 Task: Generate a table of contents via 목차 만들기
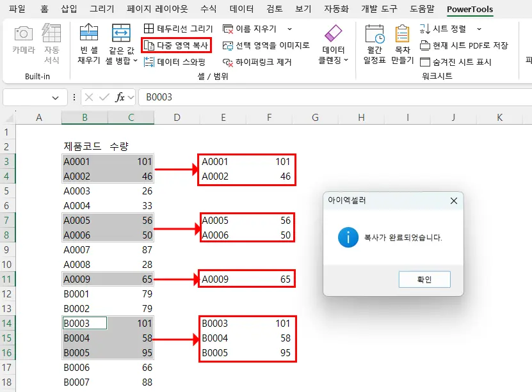click(401, 44)
